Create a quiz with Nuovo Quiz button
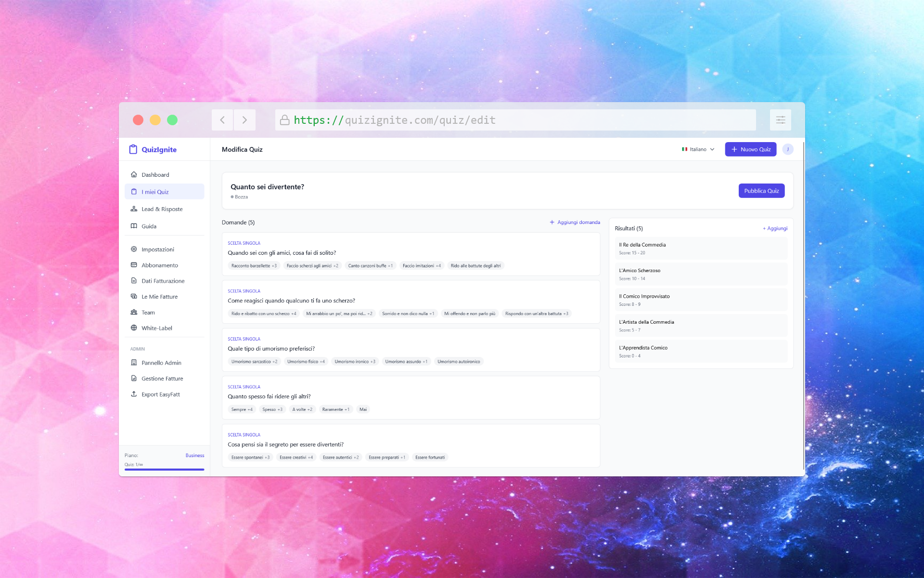Image resolution: width=924 pixels, height=578 pixels. click(750, 149)
